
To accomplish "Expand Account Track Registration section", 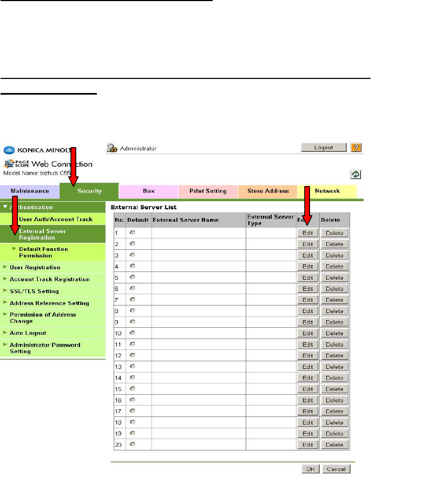I will tap(5, 279).
